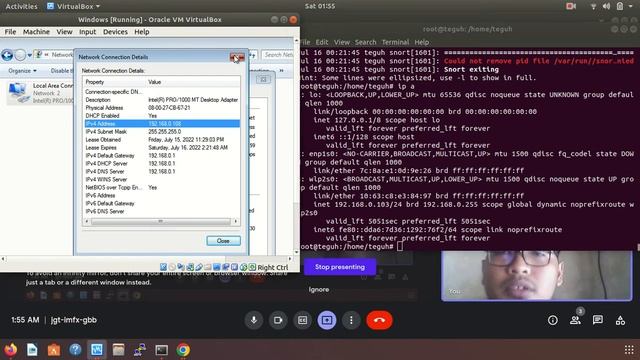This screenshot has height=360, width=640.
Task: Click webcam self-view thumbnail
Action: coord(537,276)
